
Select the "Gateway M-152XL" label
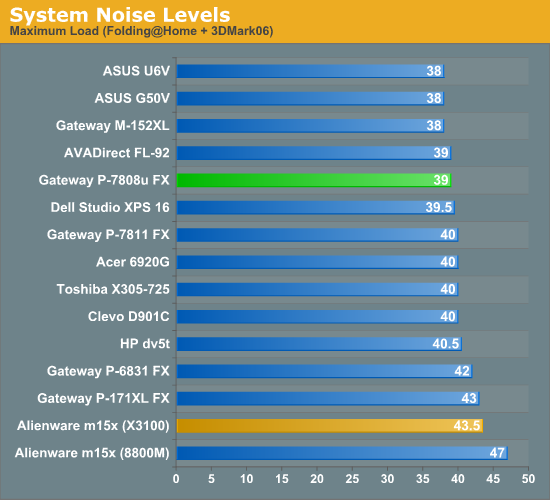pyautogui.click(x=113, y=126)
